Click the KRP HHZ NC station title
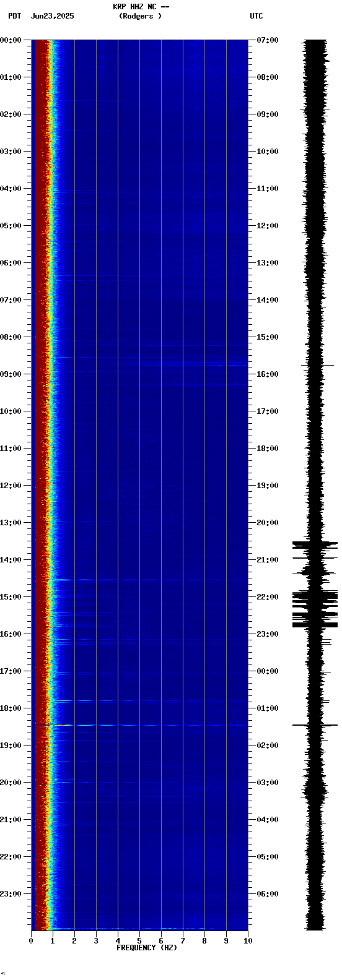This screenshot has width=342, height=980. 141,7
